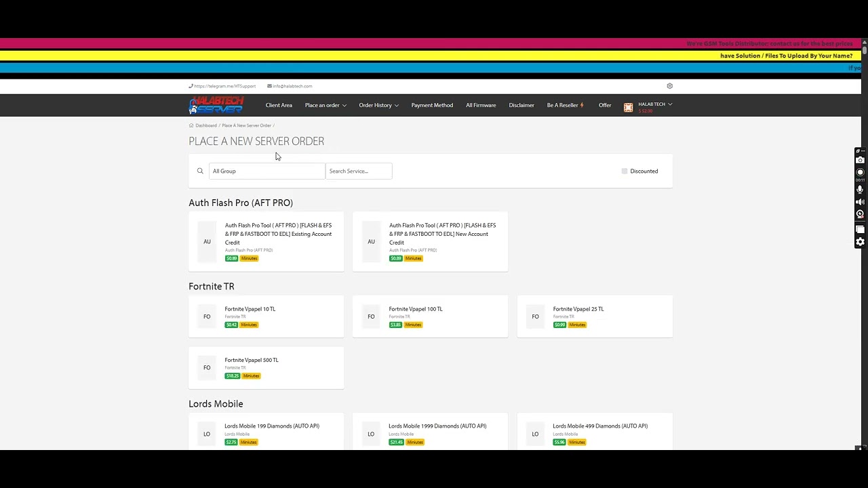Screen dimensions: 868x488
Task: Mute the recorder microphone
Action: (860, 190)
